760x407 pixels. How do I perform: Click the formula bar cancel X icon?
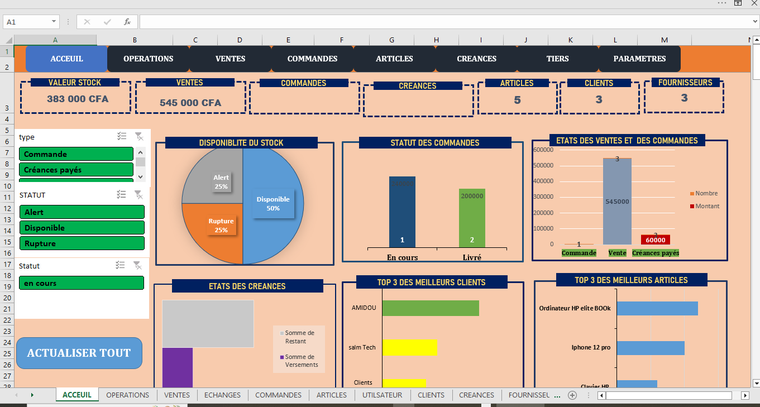point(87,22)
